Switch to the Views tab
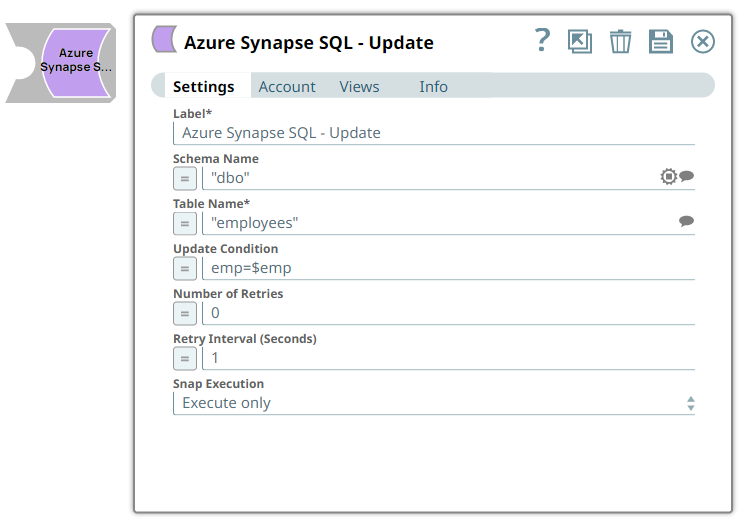740x523 pixels. (x=359, y=87)
